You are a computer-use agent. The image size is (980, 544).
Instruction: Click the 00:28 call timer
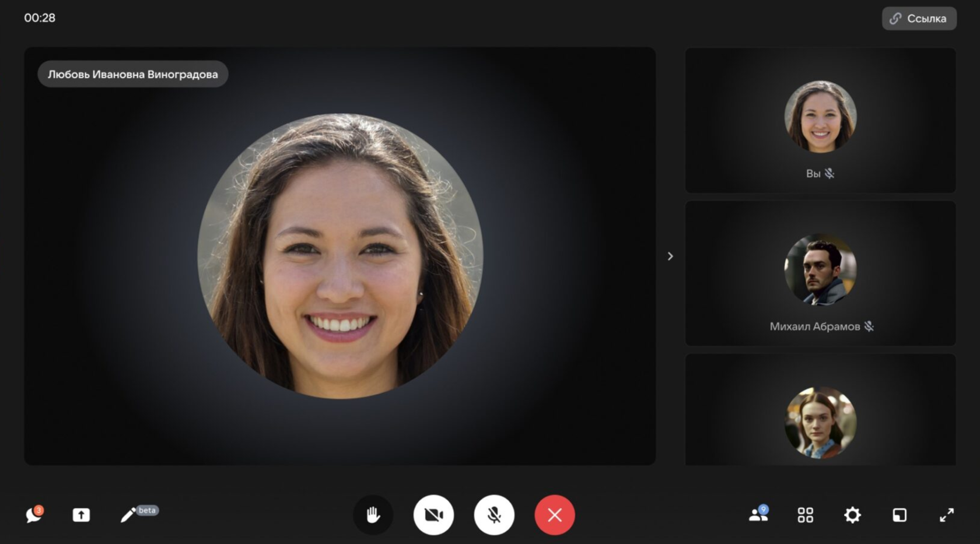pos(40,18)
